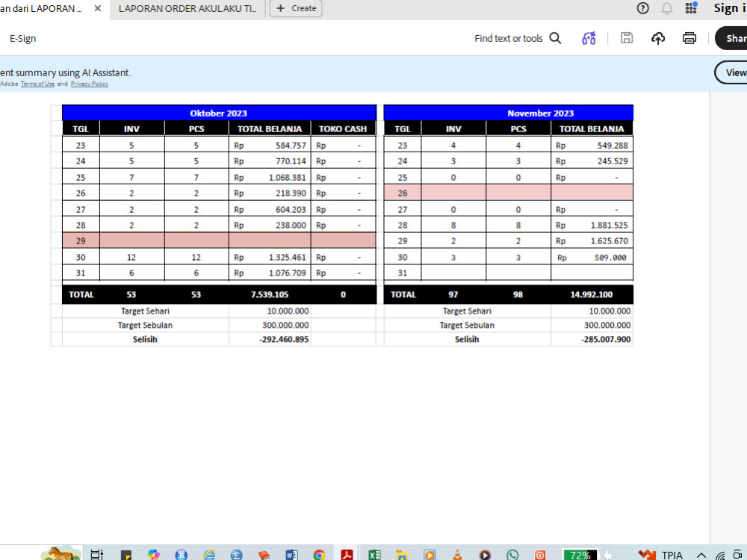The image size is (747, 560).
Task: Open the Terms of Use link
Action: (37, 84)
